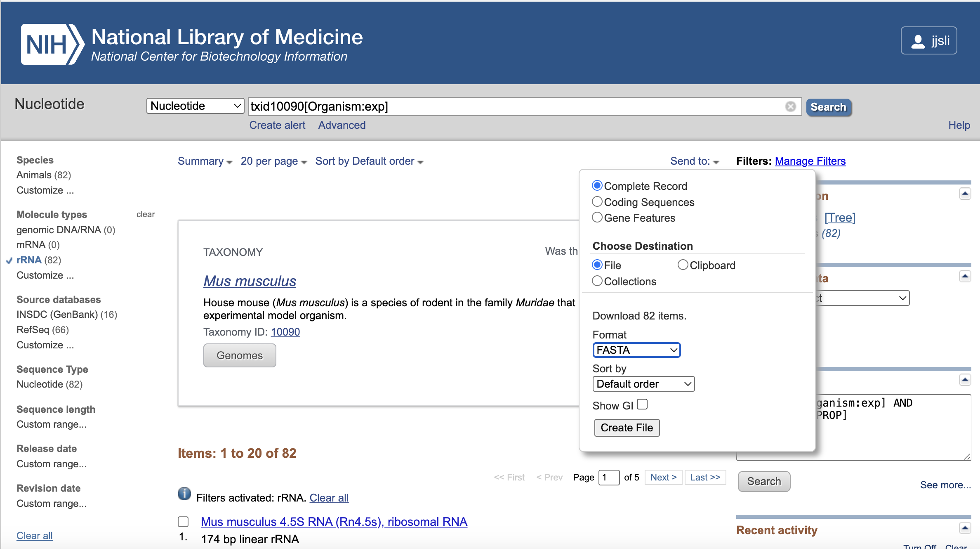This screenshot has width=980, height=549.
Task: Choose Clipboard as the destination
Action: pyautogui.click(x=683, y=265)
